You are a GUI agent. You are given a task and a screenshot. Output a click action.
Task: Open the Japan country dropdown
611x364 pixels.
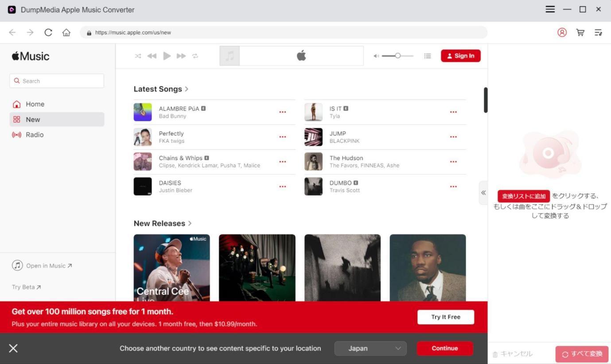[x=370, y=349]
